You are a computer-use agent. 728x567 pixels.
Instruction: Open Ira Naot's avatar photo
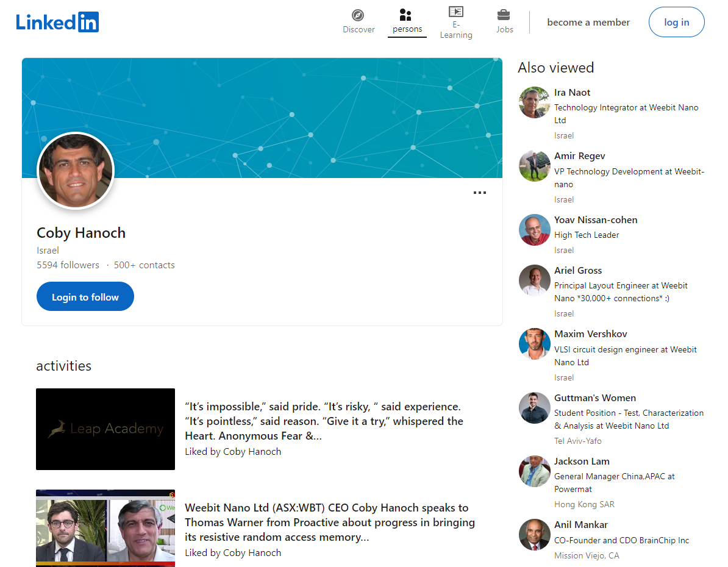pyautogui.click(x=534, y=102)
